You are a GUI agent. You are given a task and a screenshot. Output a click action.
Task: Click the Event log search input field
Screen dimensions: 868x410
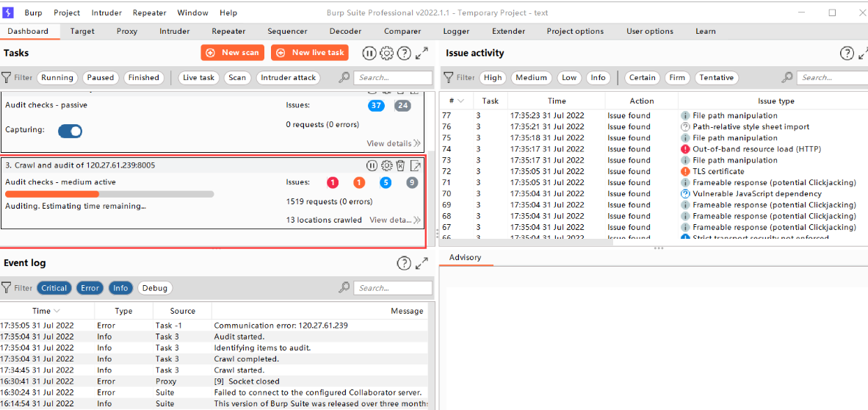click(393, 288)
